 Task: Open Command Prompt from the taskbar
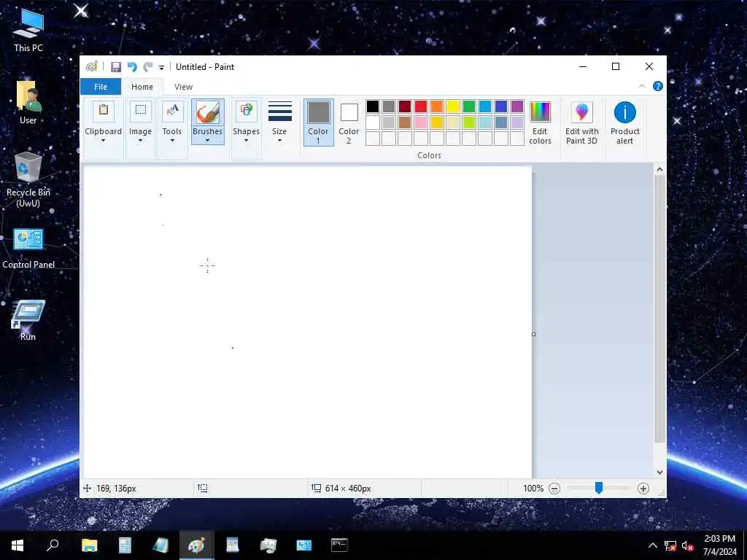click(339, 545)
